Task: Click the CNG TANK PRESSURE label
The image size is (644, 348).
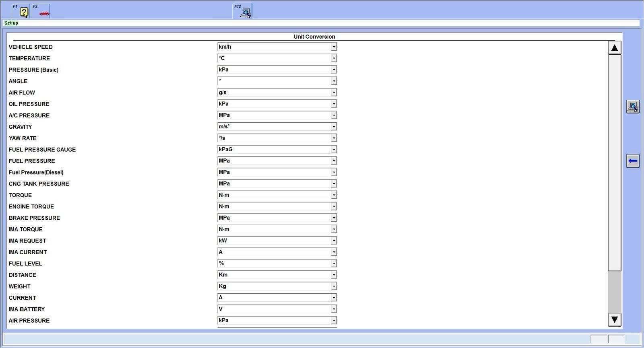Action: click(x=39, y=184)
